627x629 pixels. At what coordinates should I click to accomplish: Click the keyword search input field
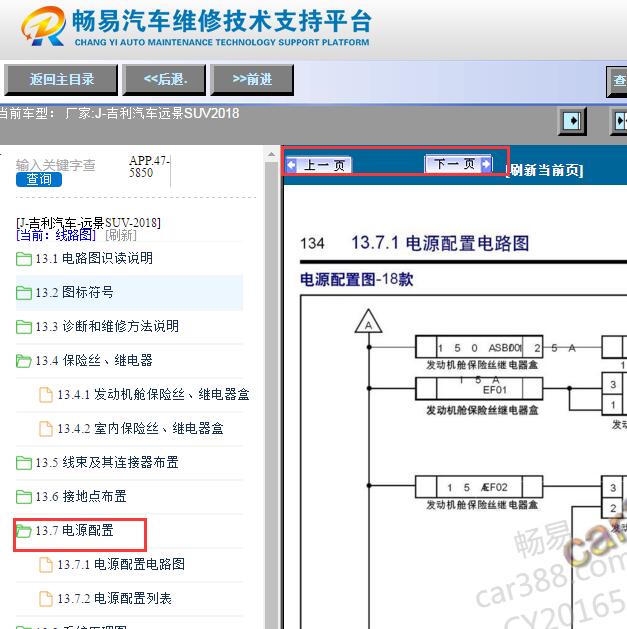tap(56, 165)
